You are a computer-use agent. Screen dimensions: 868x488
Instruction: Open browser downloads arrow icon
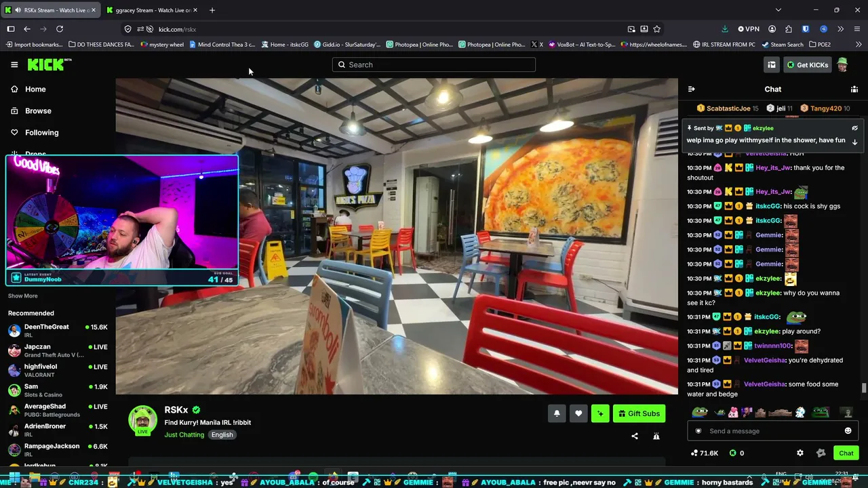[725, 29]
